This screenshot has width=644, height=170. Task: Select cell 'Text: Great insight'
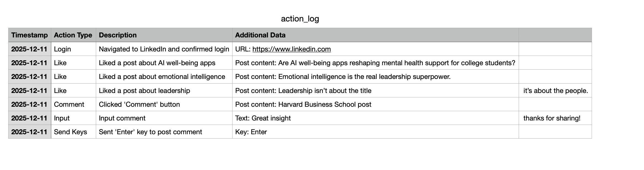(x=375, y=118)
